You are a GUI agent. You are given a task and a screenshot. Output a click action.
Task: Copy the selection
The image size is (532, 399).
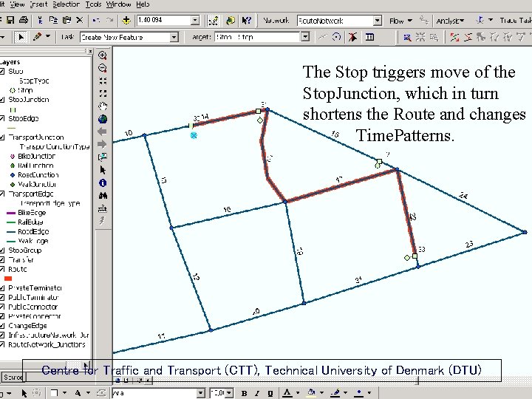(x=53, y=21)
